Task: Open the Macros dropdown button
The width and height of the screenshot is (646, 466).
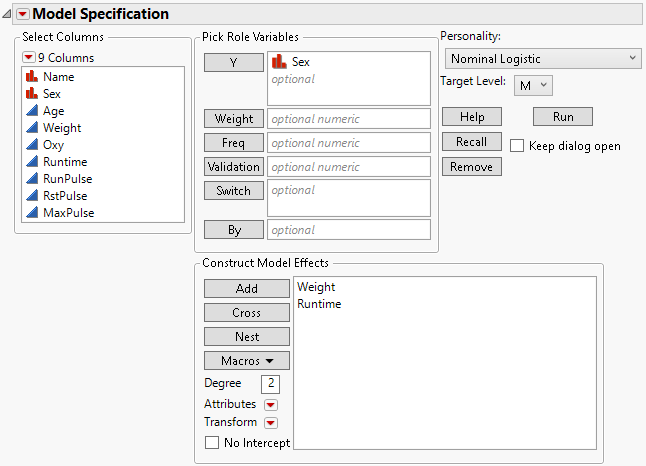Action: [x=247, y=360]
